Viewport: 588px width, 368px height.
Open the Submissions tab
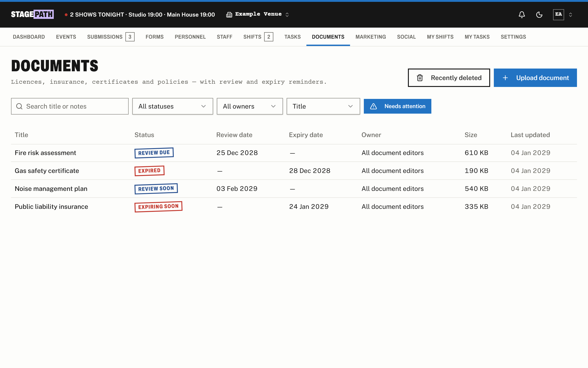tap(111, 37)
